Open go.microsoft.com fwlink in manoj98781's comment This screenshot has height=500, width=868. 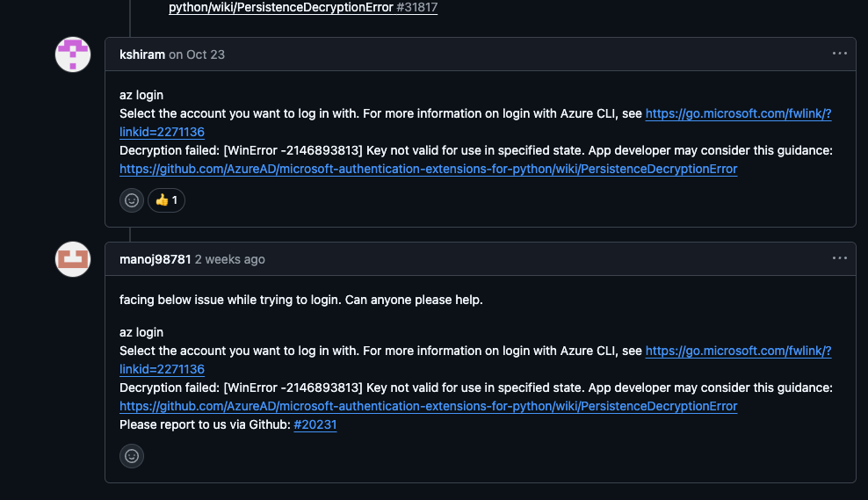pyautogui.click(x=738, y=351)
